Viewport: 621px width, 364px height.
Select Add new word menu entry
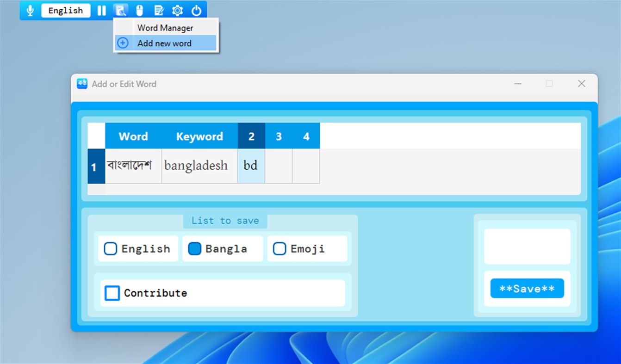click(165, 43)
